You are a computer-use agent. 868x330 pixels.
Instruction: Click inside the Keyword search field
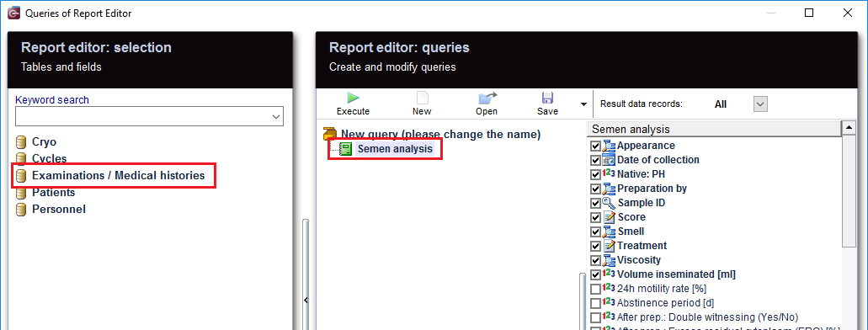point(143,117)
